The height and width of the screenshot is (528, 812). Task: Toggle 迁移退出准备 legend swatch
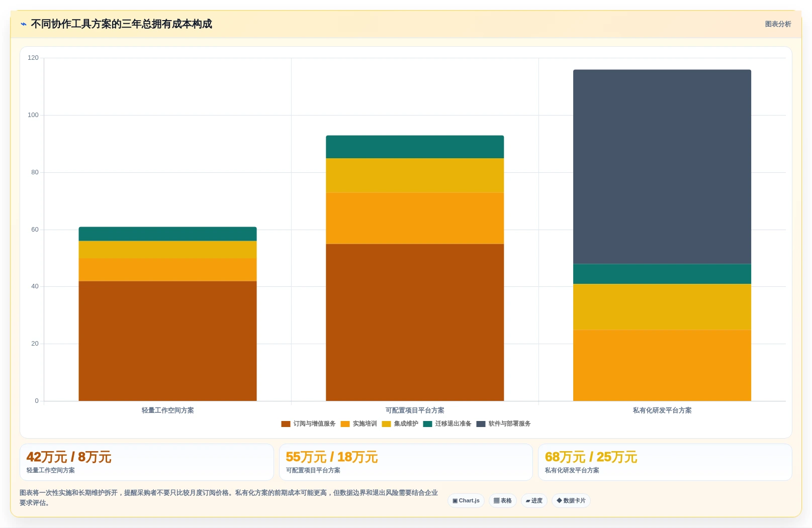point(427,424)
